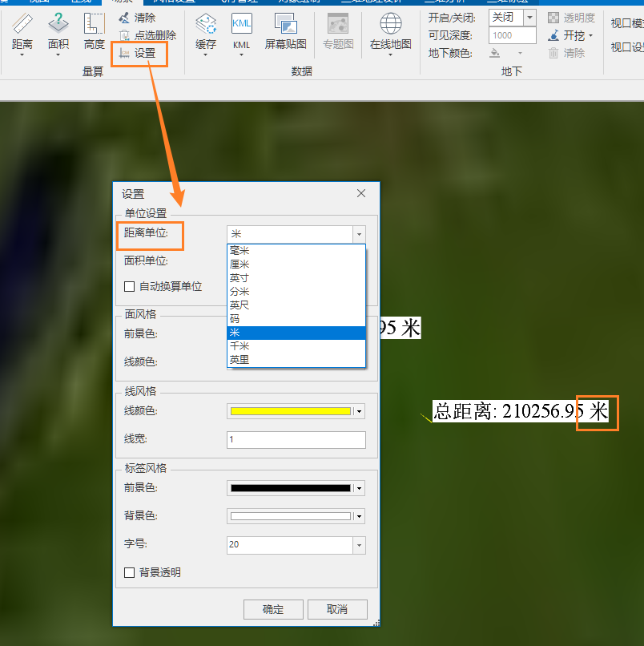Click the 地下颜色 paint bucket icon

pyautogui.click(x=495, y=53)
